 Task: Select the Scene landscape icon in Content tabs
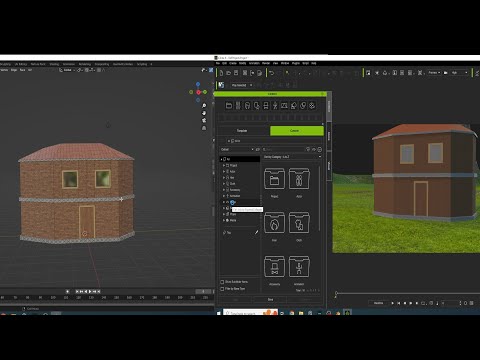(x=284, y=106)
